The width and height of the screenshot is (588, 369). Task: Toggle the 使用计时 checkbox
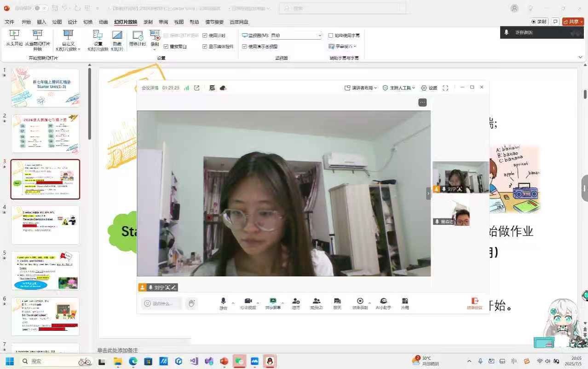tap(205, 35)
